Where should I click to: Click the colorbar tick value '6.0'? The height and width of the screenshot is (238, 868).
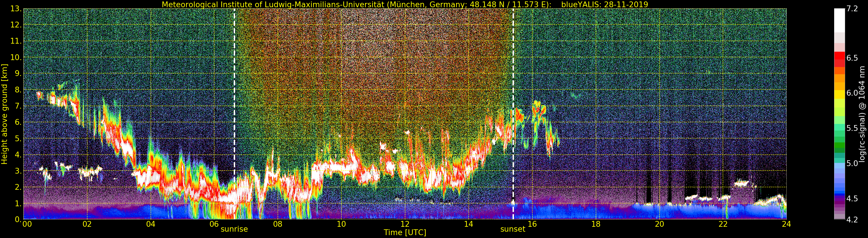coord(852,93)
